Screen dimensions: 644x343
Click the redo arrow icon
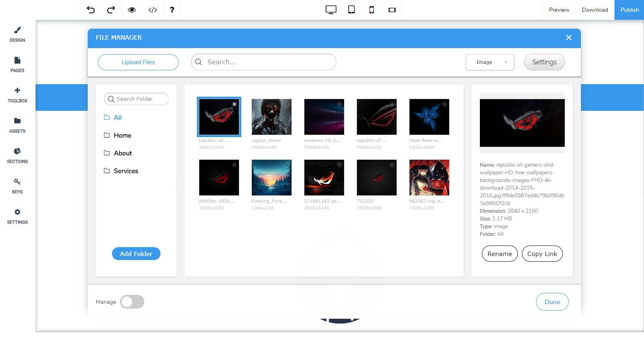(111, 10)
